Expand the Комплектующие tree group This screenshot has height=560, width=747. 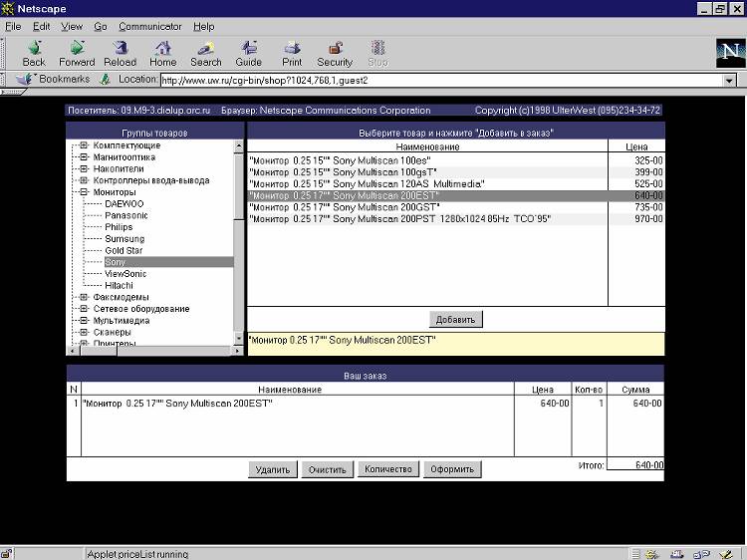pos(84,145)
